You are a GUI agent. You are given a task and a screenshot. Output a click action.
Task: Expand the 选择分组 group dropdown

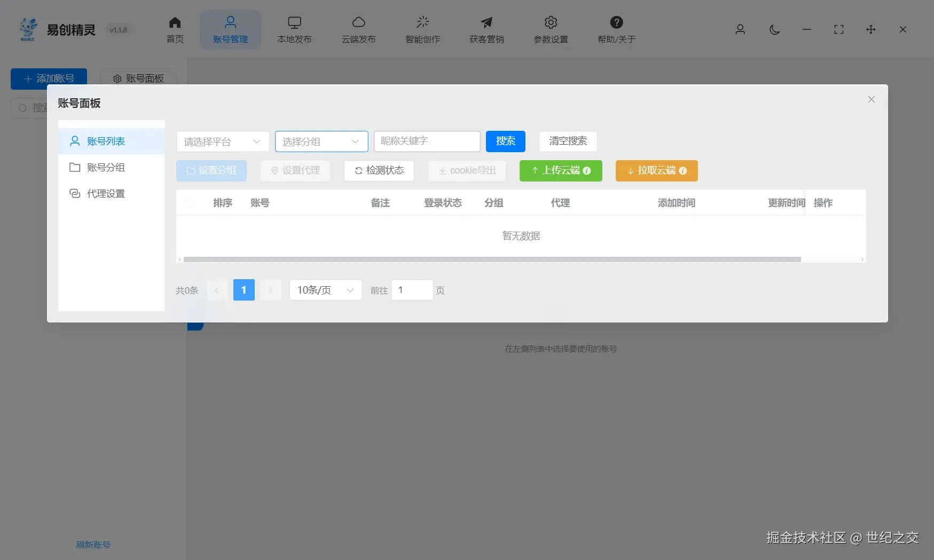point(321,141)
